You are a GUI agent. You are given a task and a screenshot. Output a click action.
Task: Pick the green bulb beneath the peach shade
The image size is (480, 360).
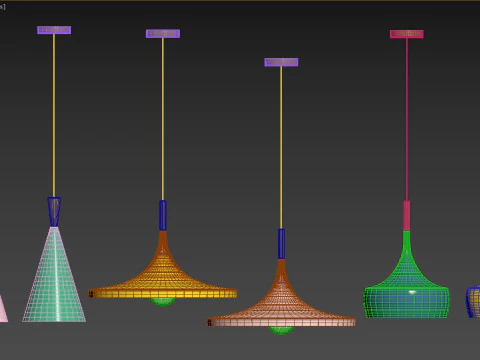(281, 330)
